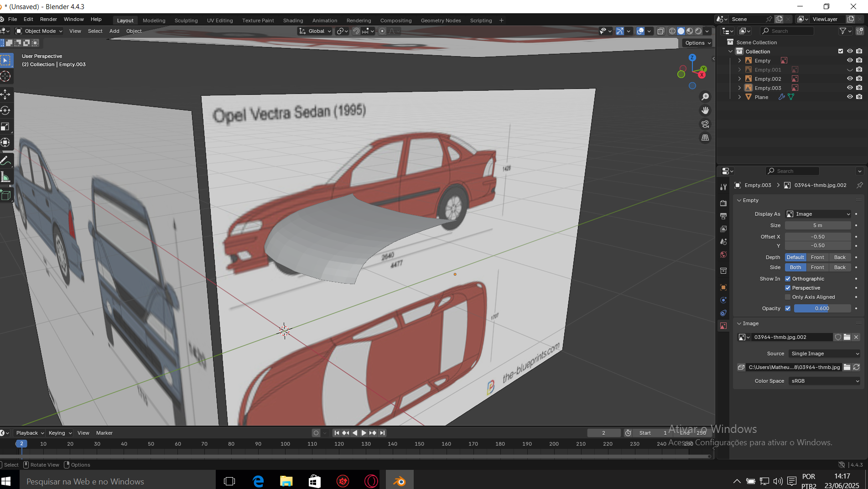This screenshot has height=489, width=868.
Task: Show the hidden Empty.001 object
Action: point(850,70)
